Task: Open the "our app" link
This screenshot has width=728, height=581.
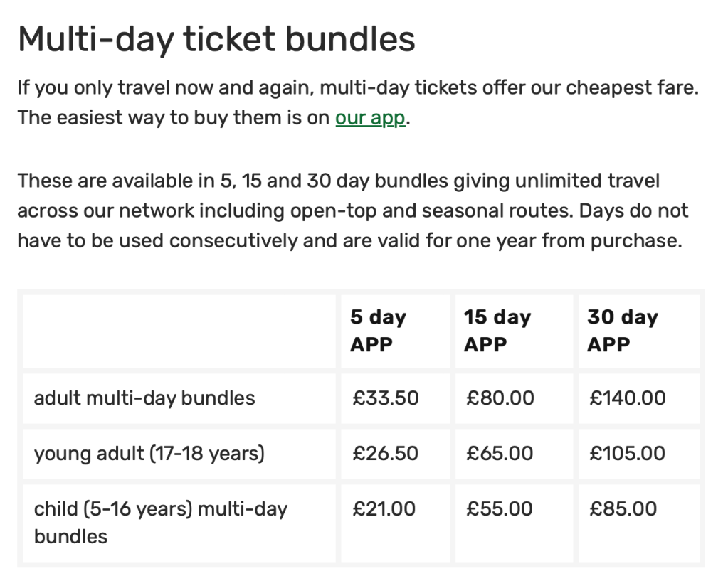Action: pyautogui.click(x=370, y=117)
